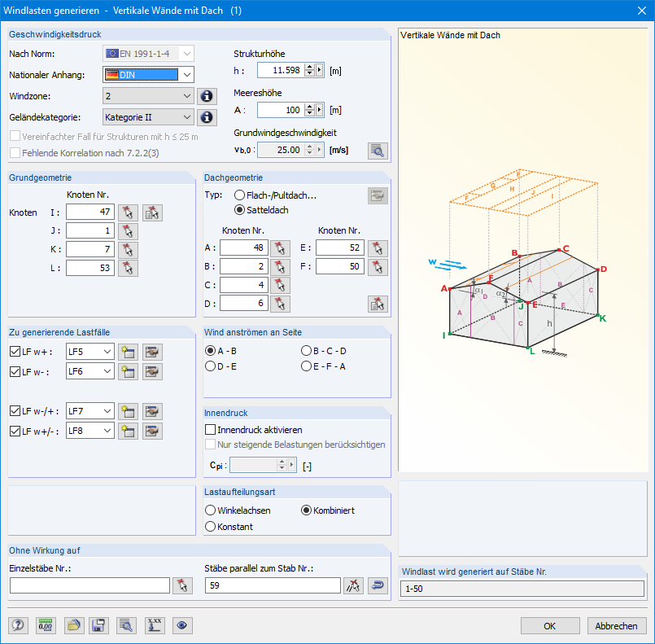Image resolution: width=655 pixels, height=644 pixels.
Task: Pick roof node B graphically
Action: coord(280,267)
